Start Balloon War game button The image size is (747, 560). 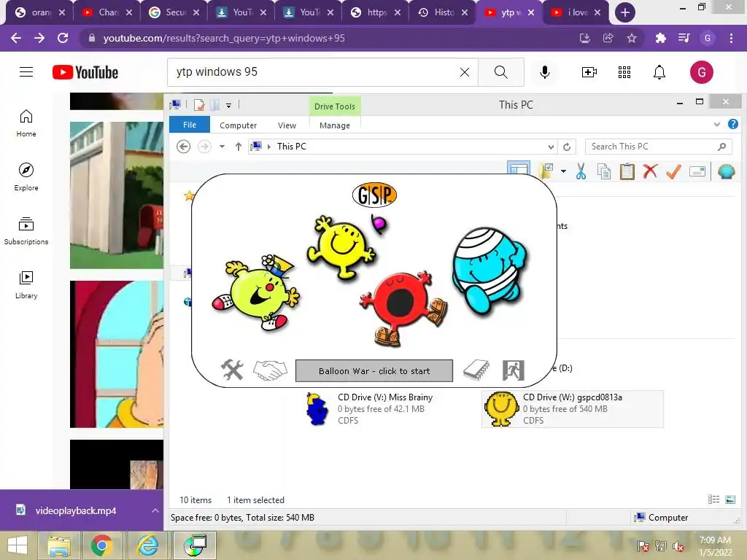(374, 371)
